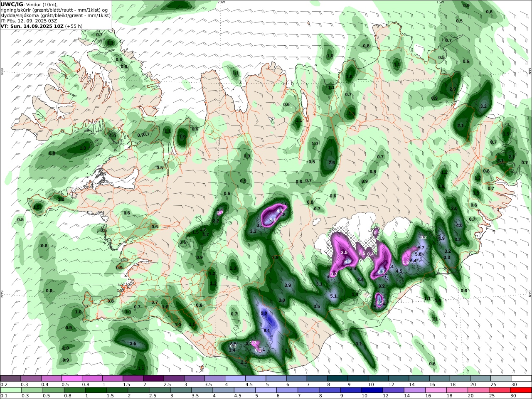532x399 pixels.
Task: Click the '0.1' label under the lower legend
Action: 3,396
